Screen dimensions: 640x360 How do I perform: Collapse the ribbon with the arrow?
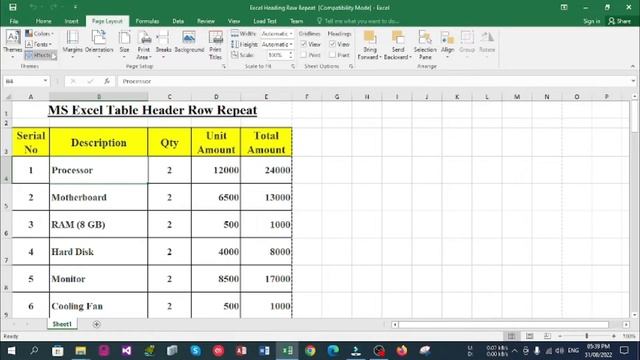pos(633,66)
